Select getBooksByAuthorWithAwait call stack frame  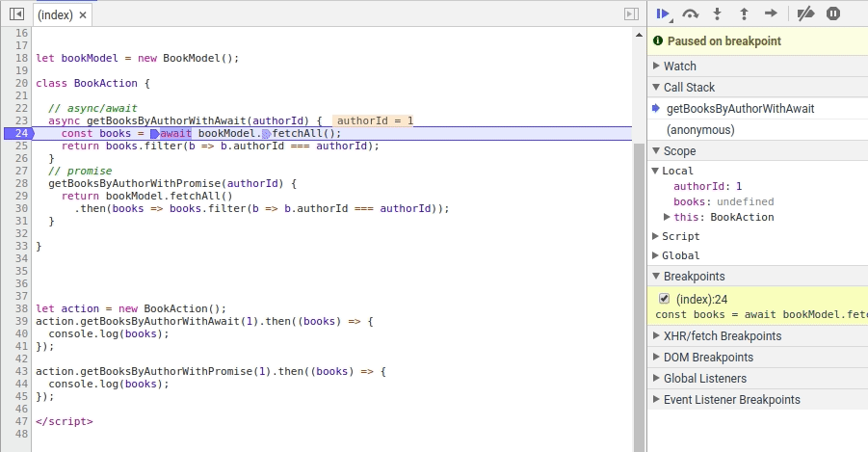point(740,109)
